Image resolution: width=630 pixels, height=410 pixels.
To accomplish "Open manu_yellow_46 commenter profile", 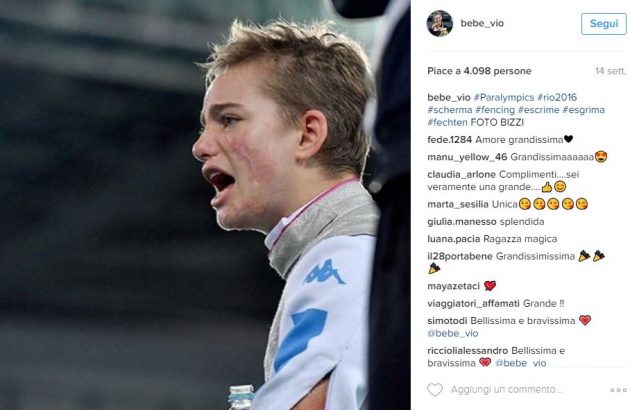I will pos(467,157).
